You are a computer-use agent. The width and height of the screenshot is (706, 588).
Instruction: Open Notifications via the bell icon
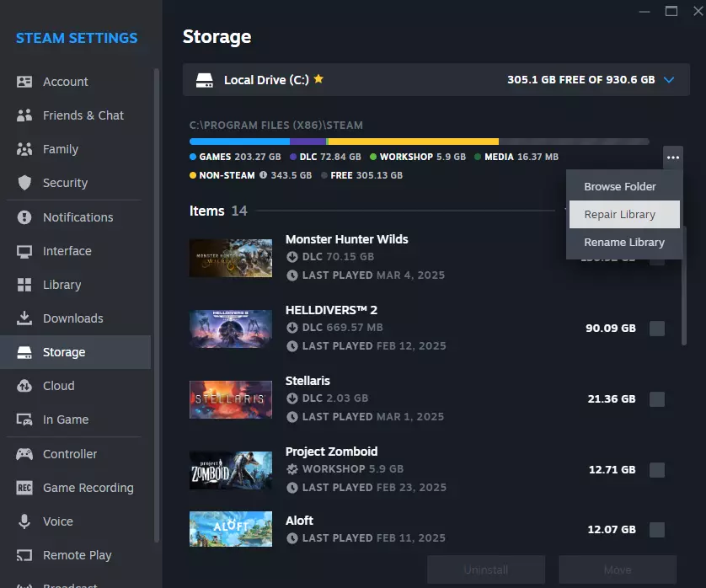(24, 217)
